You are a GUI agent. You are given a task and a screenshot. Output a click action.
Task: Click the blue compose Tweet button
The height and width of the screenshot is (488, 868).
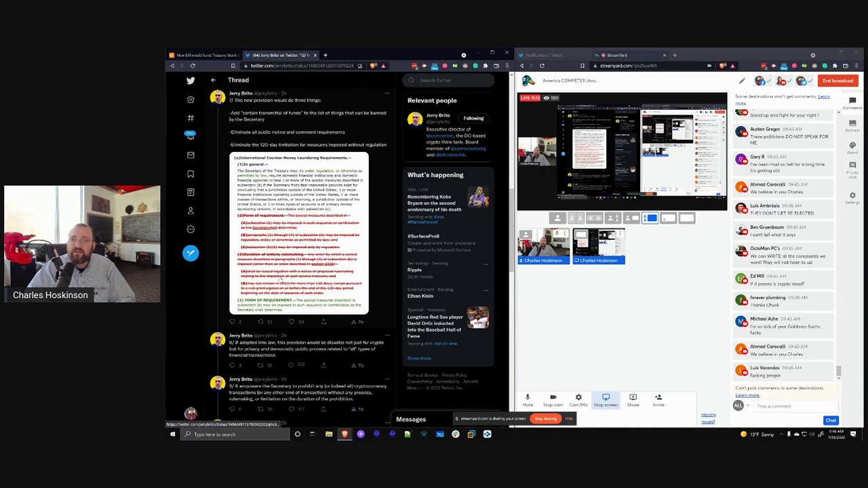(191, 253)
